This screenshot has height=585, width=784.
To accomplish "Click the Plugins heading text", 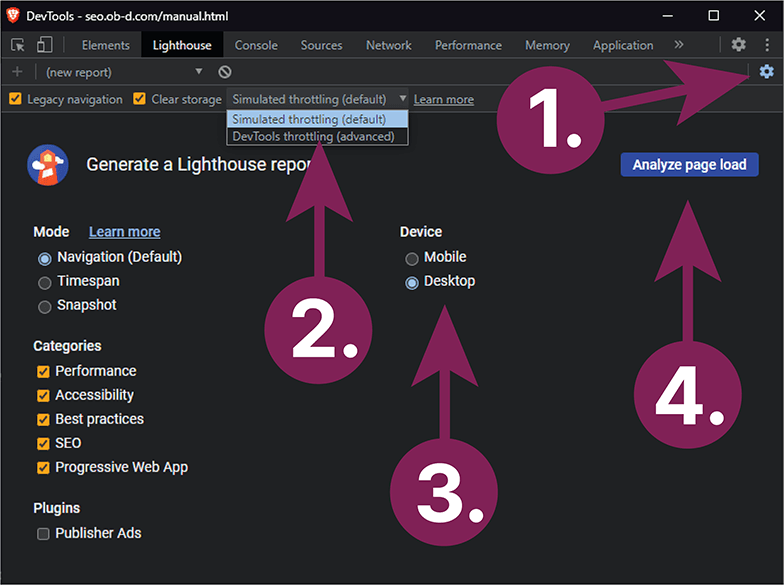I will pyautogui.click(x=56, y=508).
